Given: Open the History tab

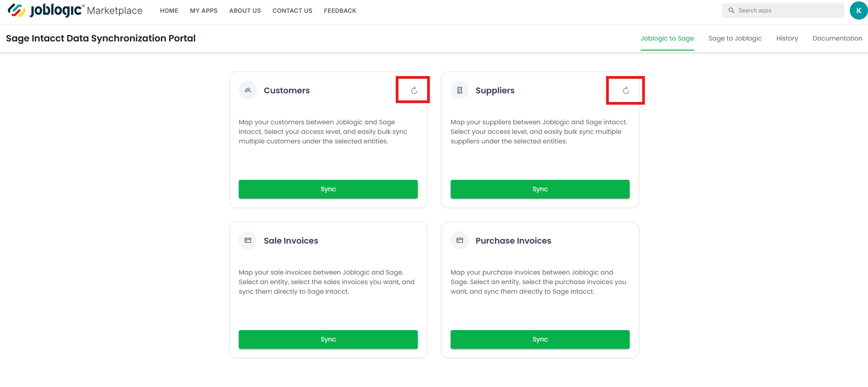Looking at the screenshot, I should pos(787,38).
